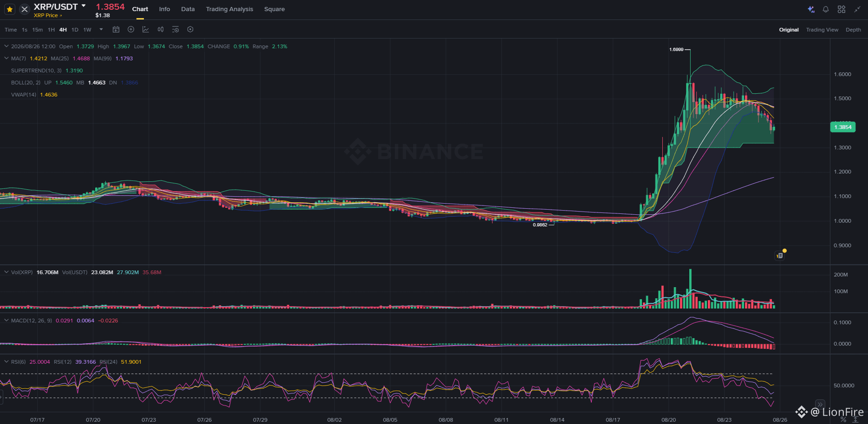
Task: Collapse the MA indicator legend chevron
Action: (x=6, y=58)
